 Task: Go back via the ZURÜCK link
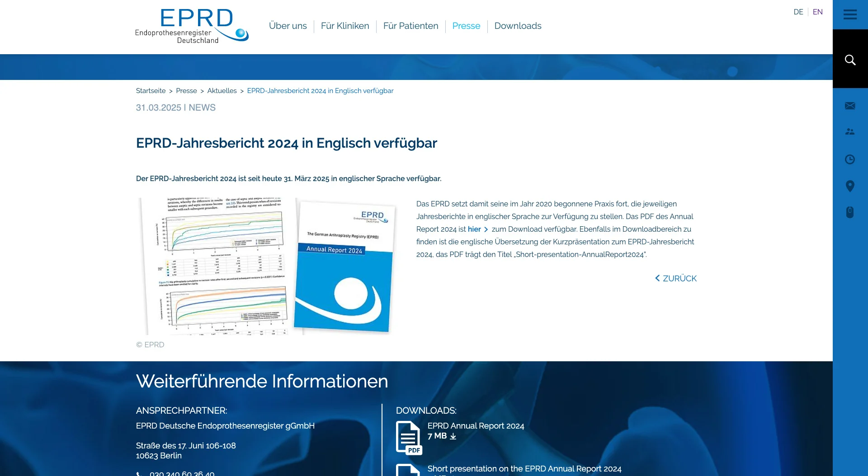pyautogui.click(x=676, y=279)
